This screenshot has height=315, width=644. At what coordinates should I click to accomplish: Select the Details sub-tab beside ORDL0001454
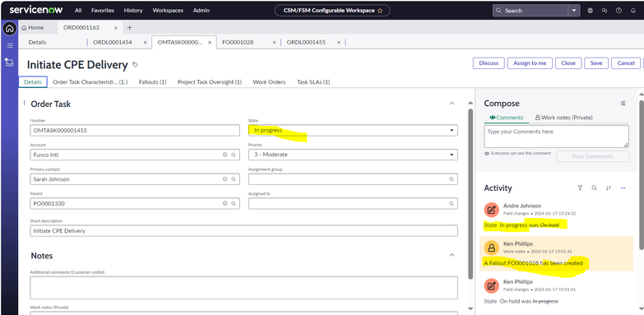tap(37, 42)
